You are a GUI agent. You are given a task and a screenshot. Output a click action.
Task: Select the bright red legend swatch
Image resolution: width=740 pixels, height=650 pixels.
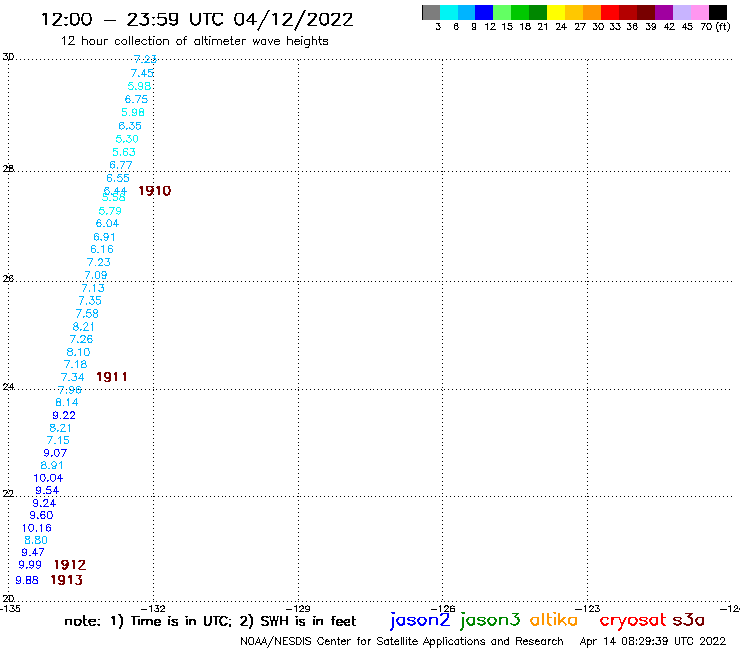(610, 12)
